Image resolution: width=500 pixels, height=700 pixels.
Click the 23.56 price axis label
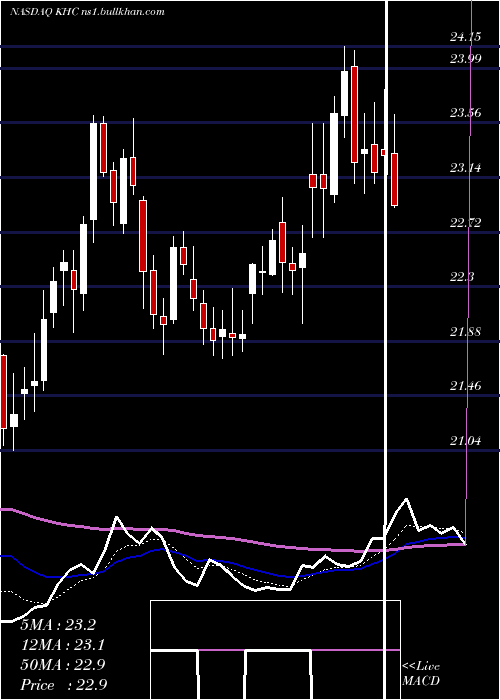(465, 113)
